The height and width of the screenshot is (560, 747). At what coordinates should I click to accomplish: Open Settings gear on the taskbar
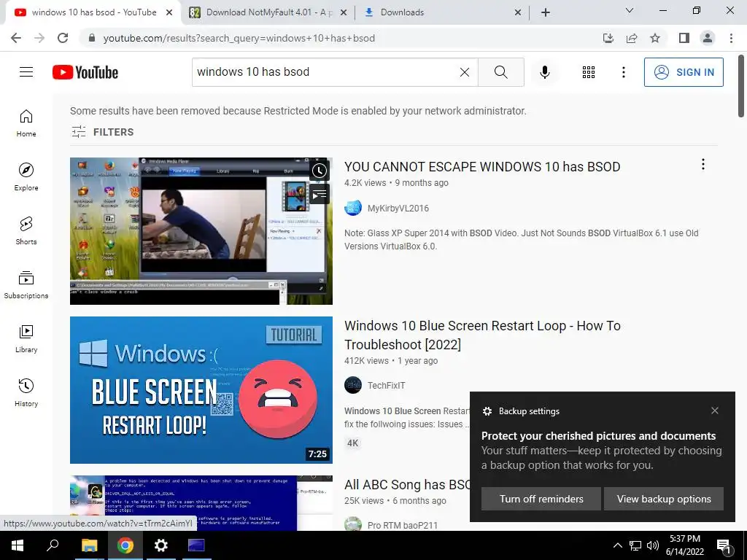point(161,545)
